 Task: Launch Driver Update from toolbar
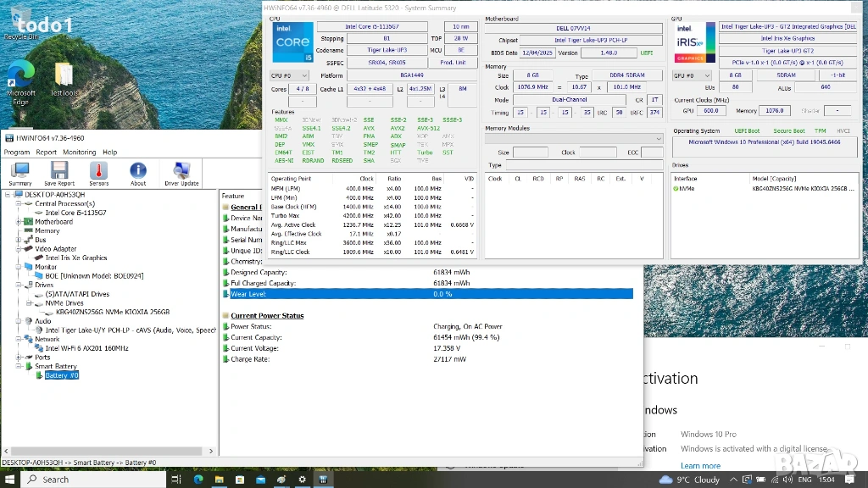coord(181,173)
